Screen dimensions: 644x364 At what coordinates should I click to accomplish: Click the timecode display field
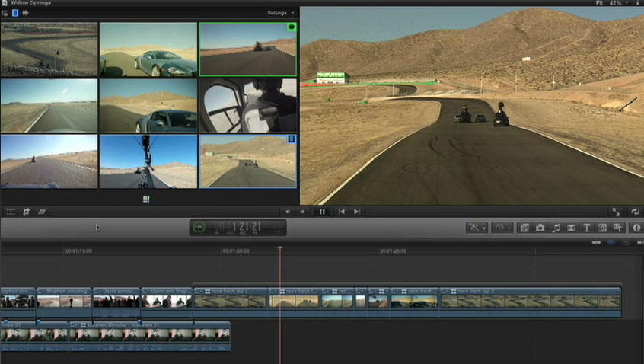tap(238, 227)
